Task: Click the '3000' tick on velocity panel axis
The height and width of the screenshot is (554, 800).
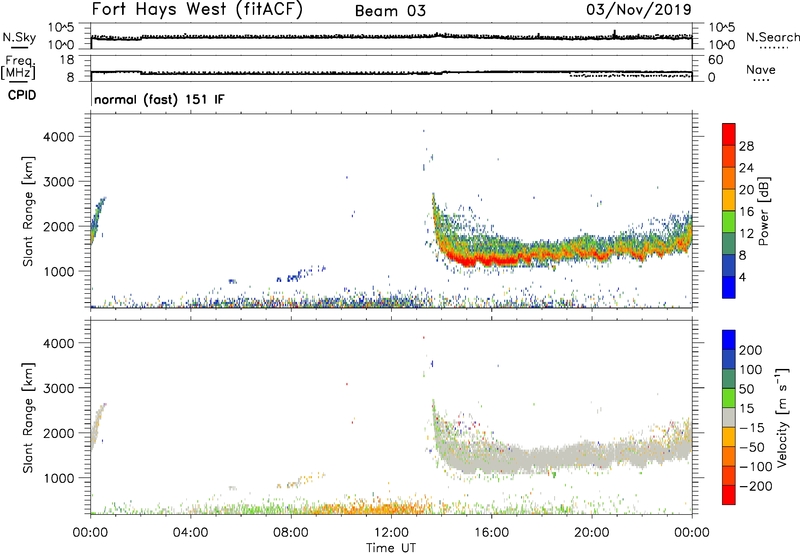Action: 58,388
